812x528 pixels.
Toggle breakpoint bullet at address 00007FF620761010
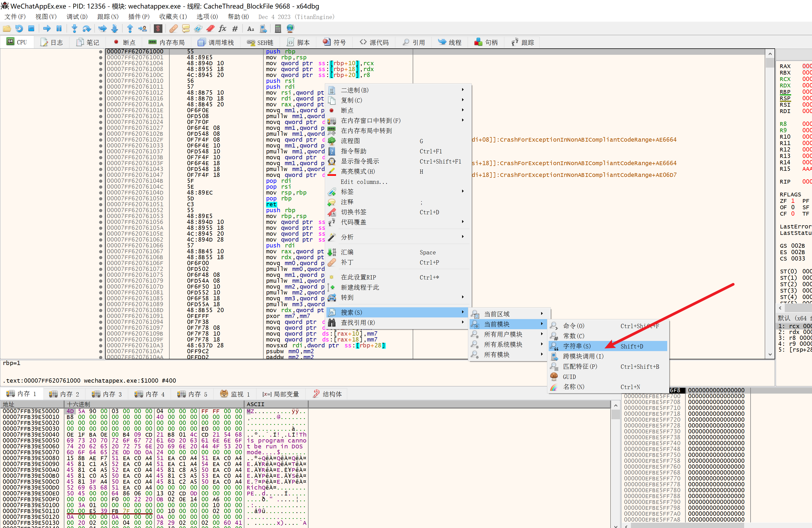[101, 81]
